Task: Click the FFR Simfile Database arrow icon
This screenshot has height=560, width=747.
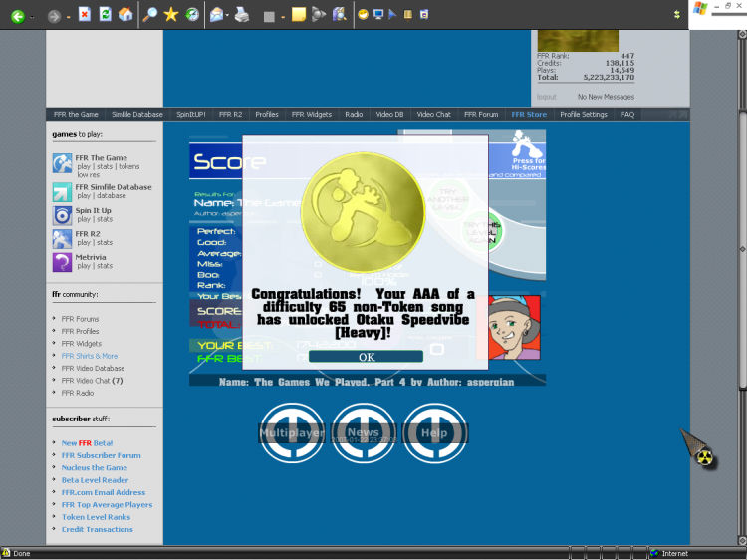Action: point(62,191)
